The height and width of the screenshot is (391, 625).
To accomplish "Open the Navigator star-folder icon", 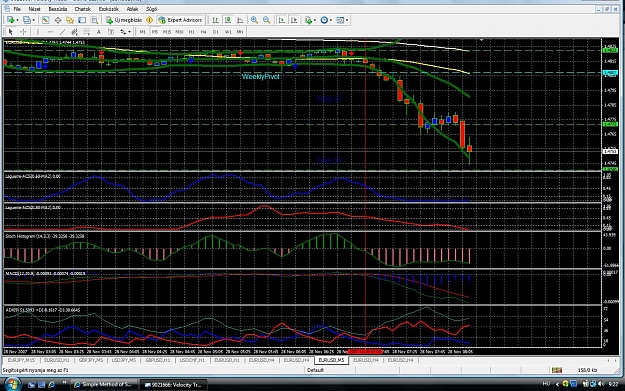I will point(70,20).
